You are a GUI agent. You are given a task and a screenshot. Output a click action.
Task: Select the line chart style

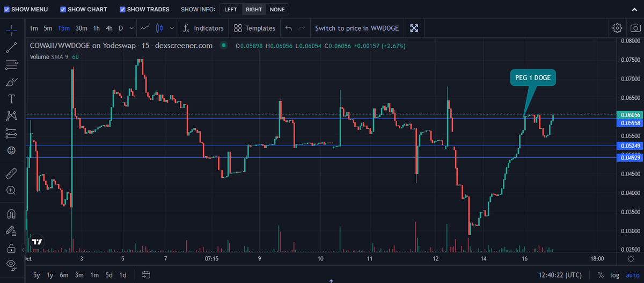(x=145, y=28)
